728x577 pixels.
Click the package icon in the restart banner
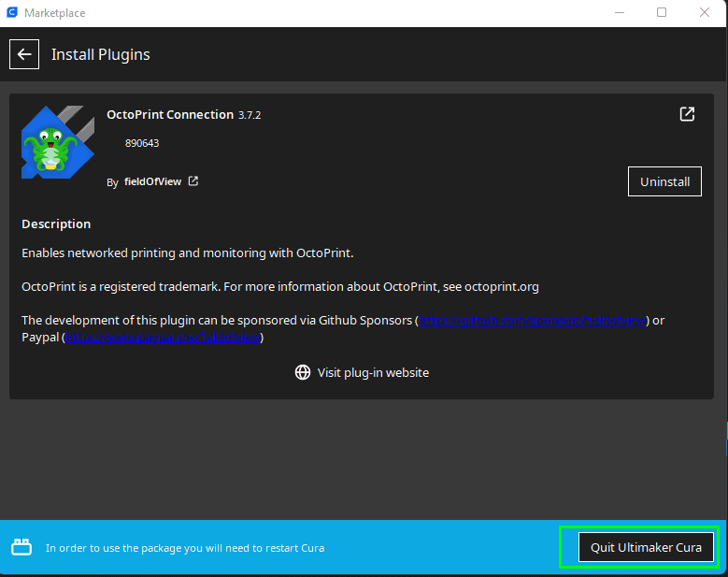click(x=21, y=547)
